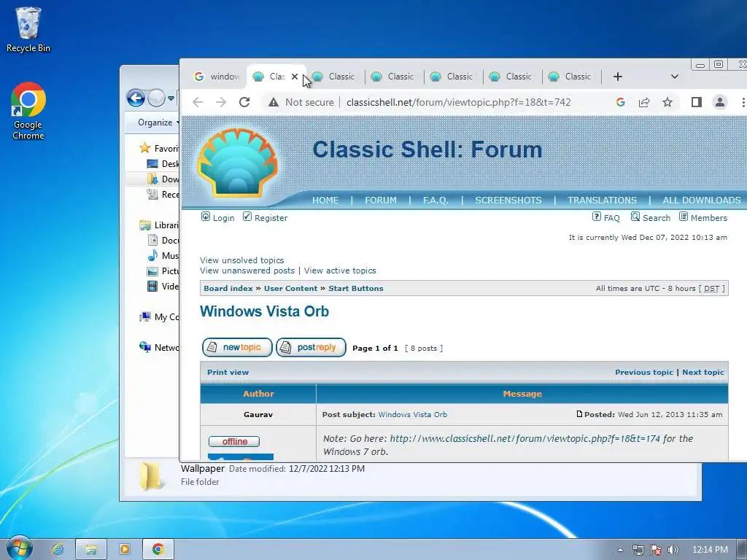Click the taskbar clock 12:14 PM
Image resolution: width=747 pixels, height=560 pixels.
pos(710,550)
